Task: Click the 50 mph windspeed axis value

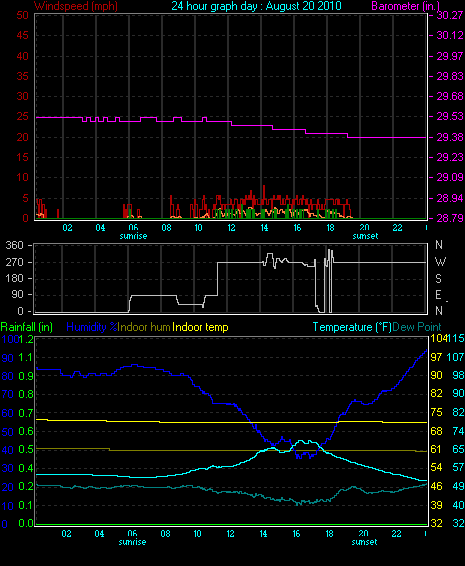Action: 23,15
